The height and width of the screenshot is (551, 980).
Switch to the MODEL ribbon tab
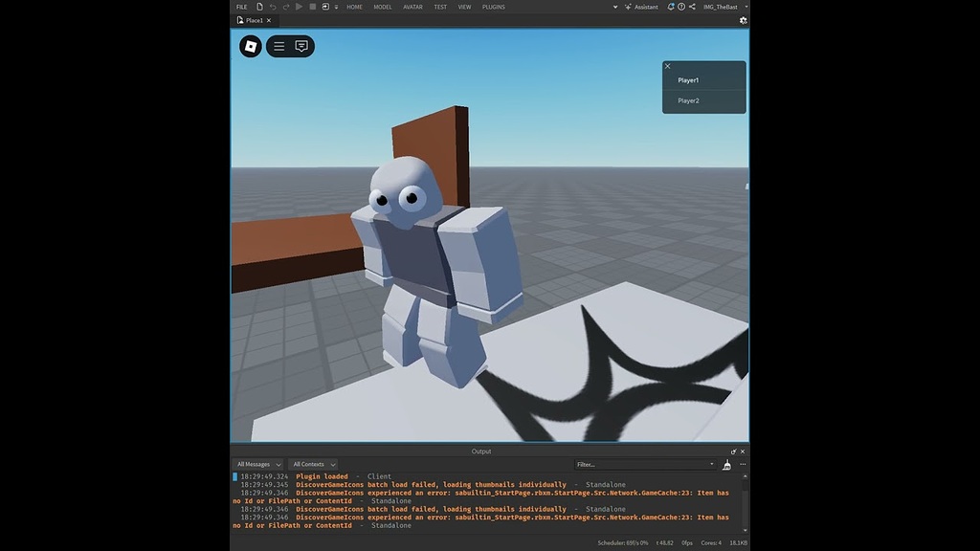(x=383, y=7)
